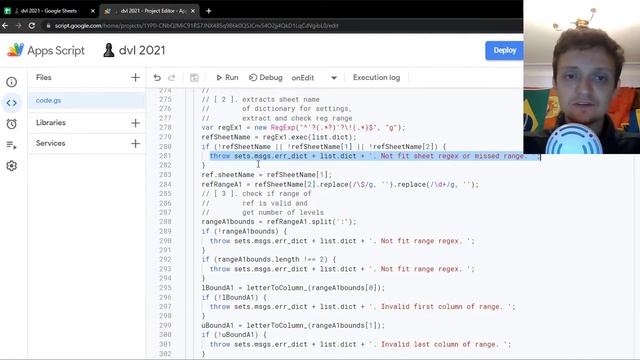Viewport: 640px width, 360px height.
Task: Close the dvl 2021 Google Sheets tab
Action: (93, 11)
